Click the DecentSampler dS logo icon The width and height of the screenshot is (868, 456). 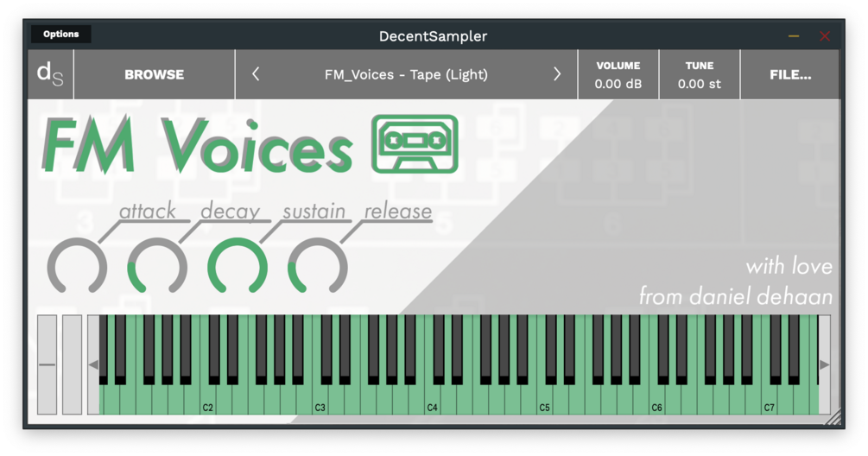[x=50, y=75]
